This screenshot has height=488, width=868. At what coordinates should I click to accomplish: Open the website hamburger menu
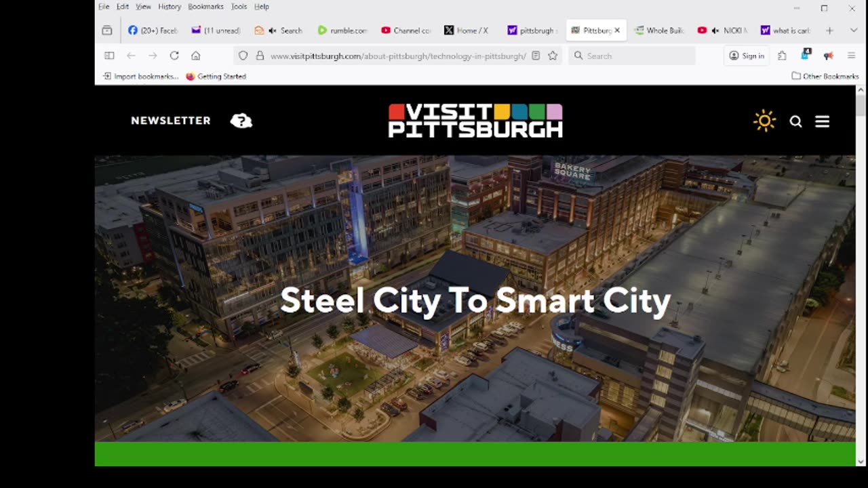[x=823, y=121]
